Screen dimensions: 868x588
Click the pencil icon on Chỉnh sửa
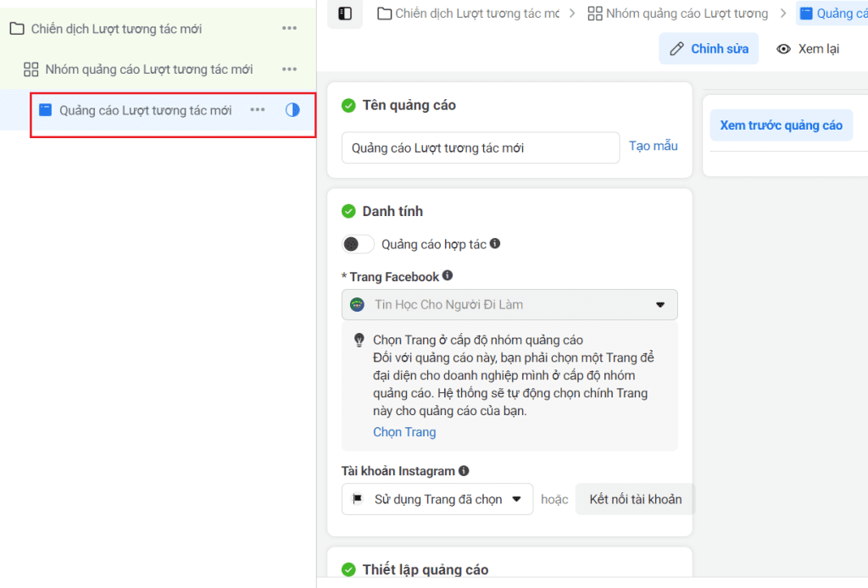click(676, 48)
